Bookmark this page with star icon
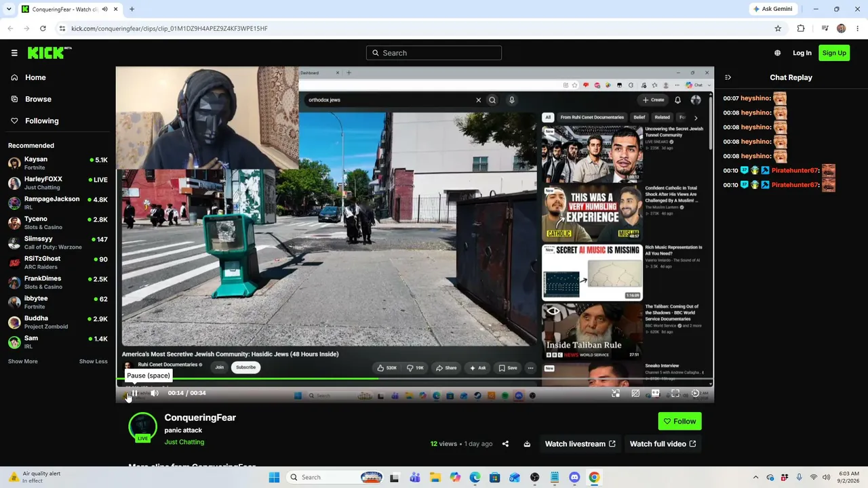This screenshot has width=868, height=488. pos(778,28)
